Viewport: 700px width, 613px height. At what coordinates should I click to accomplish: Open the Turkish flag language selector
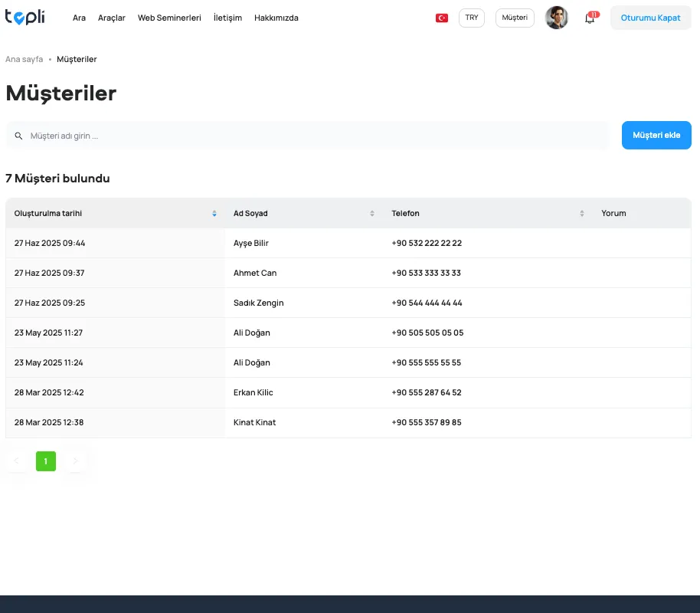441,18
